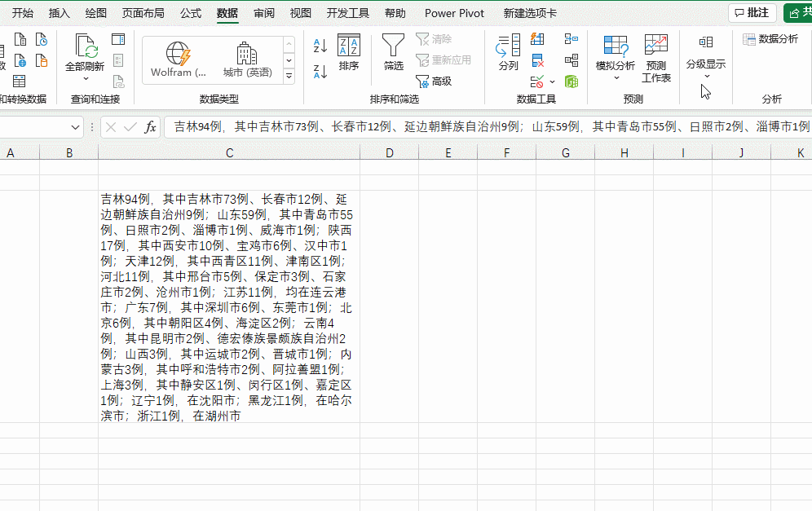
Task: Open the Name Box dropdown arrow
Action: 76,127
